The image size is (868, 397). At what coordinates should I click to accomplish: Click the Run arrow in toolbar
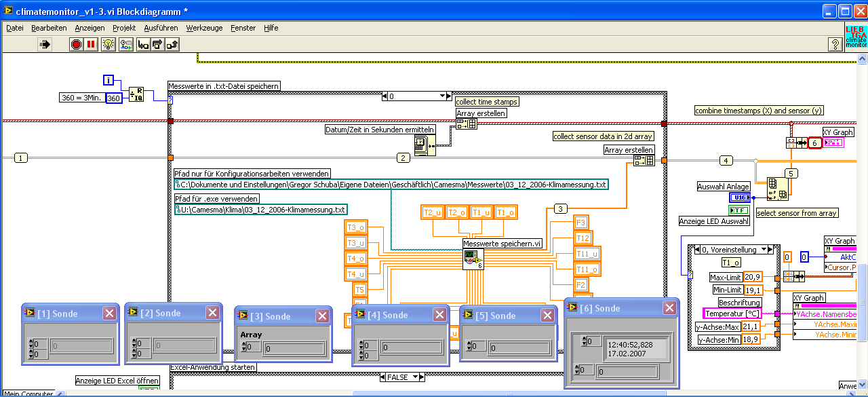[x=45, y=44]
